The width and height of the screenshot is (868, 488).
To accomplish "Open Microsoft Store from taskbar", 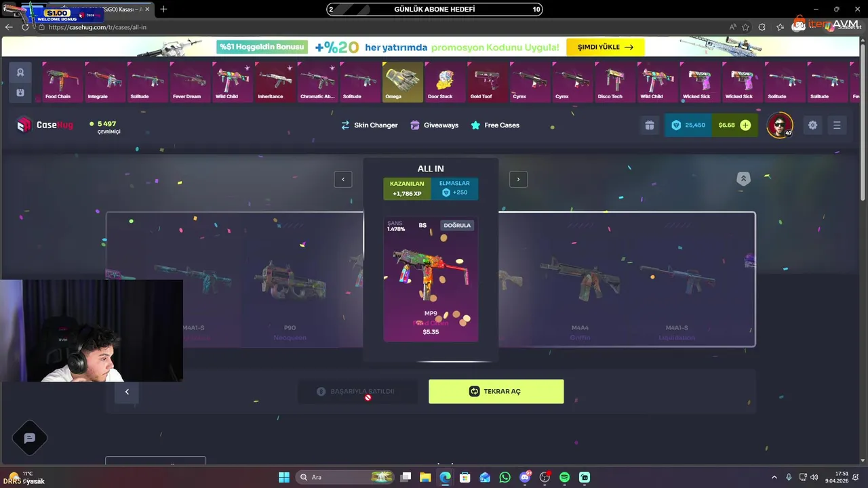I will tap(465, 477).
